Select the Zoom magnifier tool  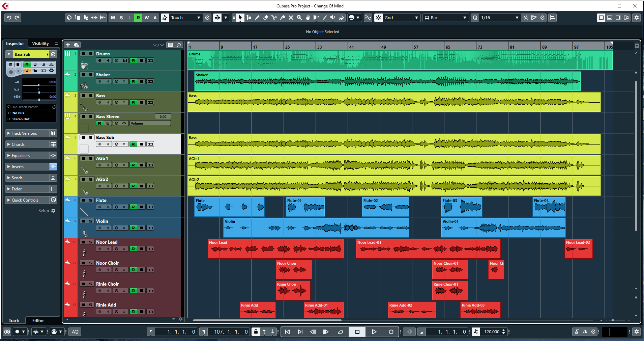tap(299, 18)
